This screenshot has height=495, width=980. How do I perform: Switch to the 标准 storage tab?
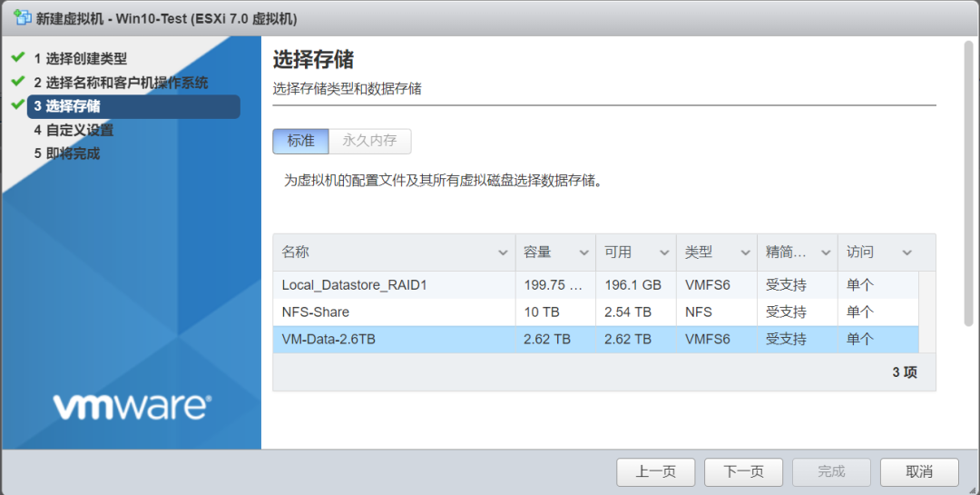[300, 141]
